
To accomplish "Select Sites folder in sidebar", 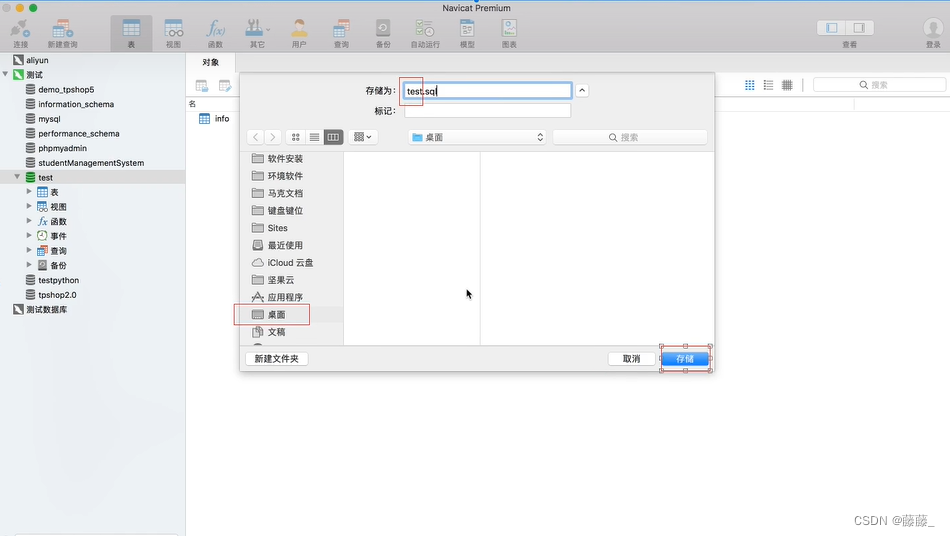I will click(x=277, y=228).
